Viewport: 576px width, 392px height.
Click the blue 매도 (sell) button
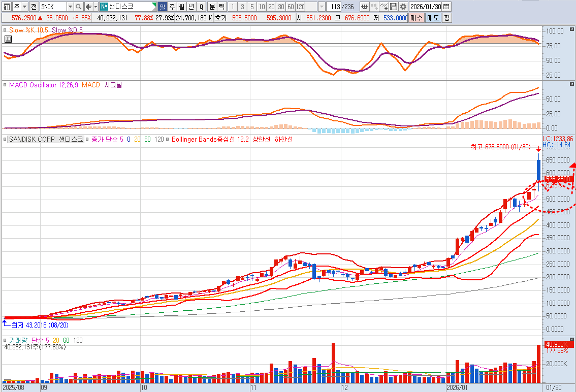[433, 18]
